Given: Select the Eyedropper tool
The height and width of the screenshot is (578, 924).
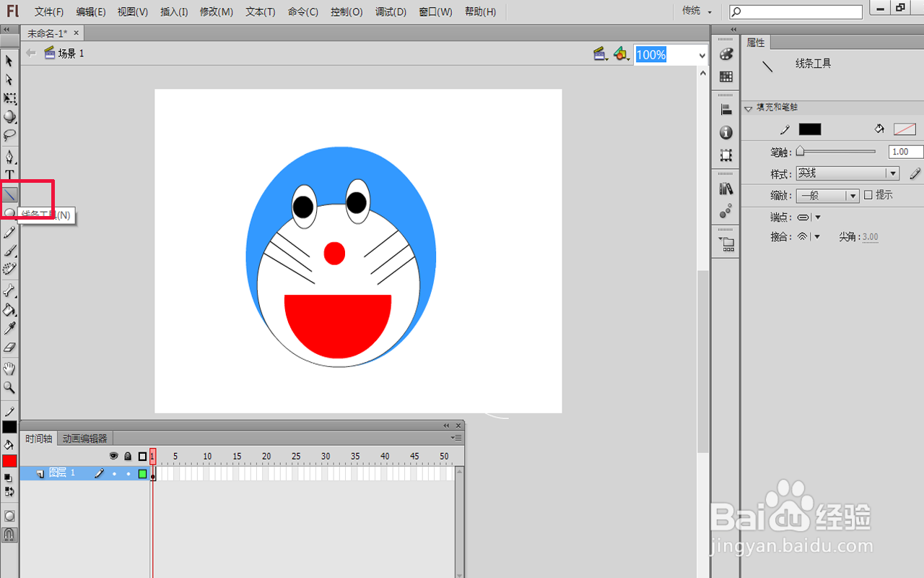Looking at the screenshot, I should tap(9, 329).
